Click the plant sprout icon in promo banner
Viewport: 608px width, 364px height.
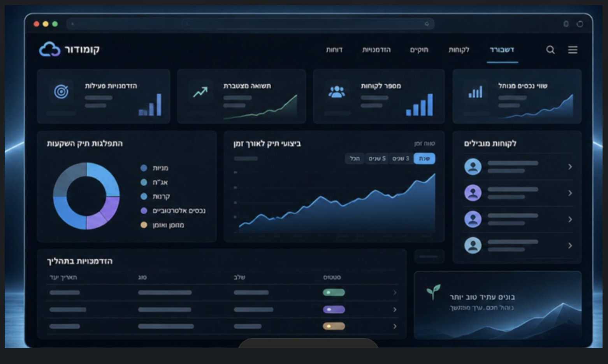pos(433,292)
